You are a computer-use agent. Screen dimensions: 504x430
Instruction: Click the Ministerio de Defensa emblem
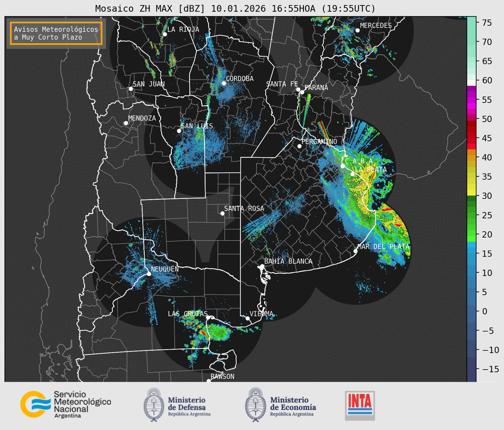pos(154,405)
